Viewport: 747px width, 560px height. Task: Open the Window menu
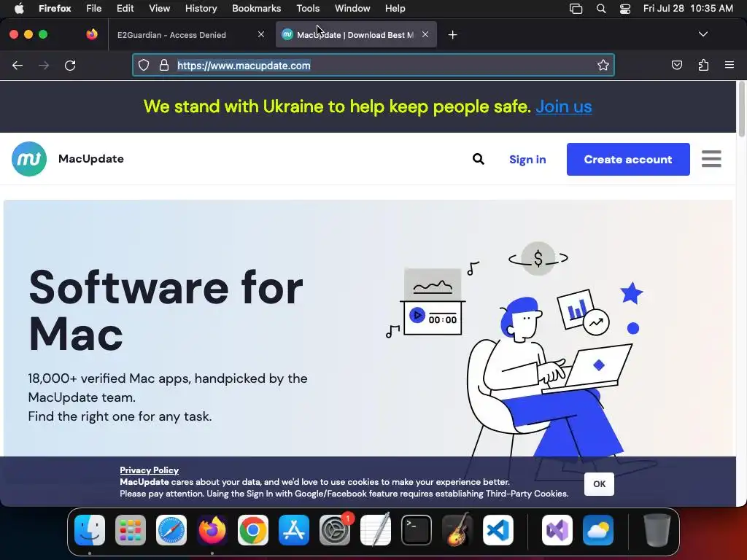pyautogui.click(x=352, y=8)
